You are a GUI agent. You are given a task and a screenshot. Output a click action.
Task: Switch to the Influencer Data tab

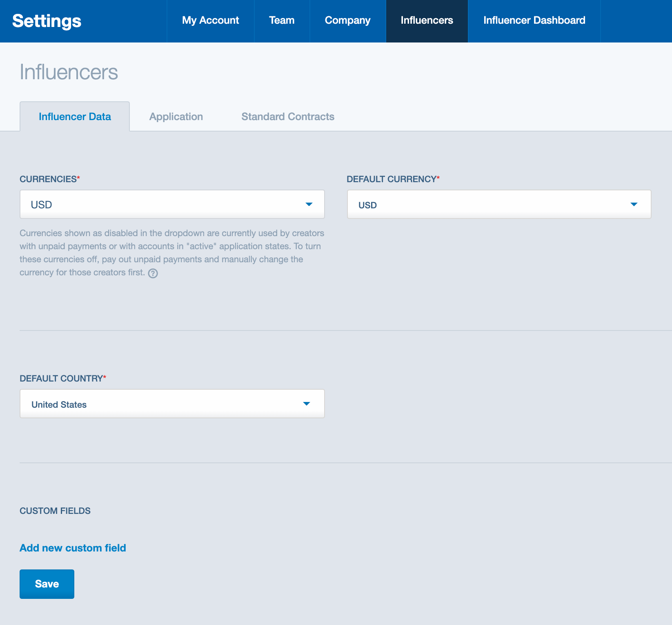tap(75, 116)
